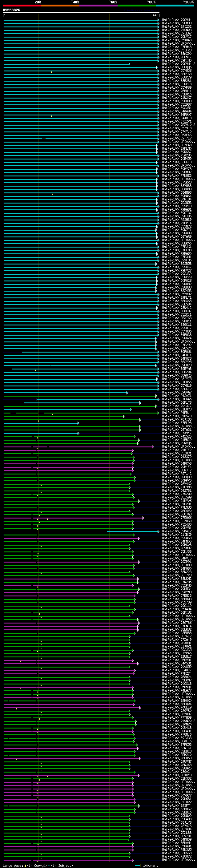Click the orange ~40% identity legend segment
Image resolution: width=197 pixels, height=868 pixels.
(x=60, y=6)
